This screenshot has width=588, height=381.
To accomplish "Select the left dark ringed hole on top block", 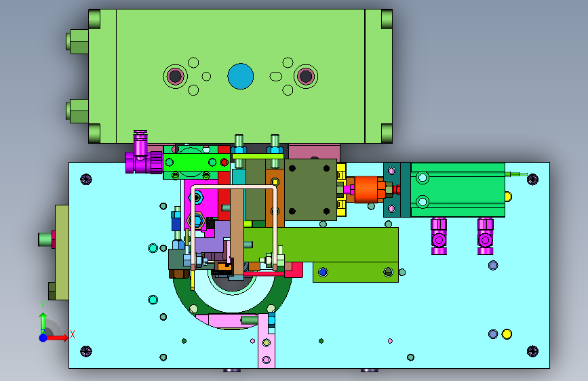I will point(175,76).
